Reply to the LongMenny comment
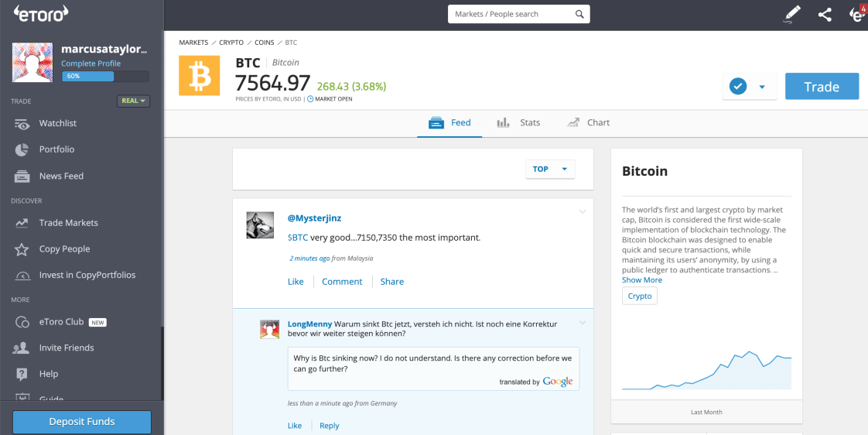 (x=330, y=426)
